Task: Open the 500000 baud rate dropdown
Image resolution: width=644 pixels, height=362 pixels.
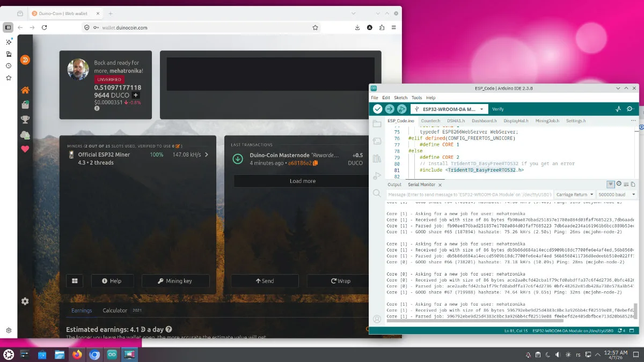Action: (617, 195)
